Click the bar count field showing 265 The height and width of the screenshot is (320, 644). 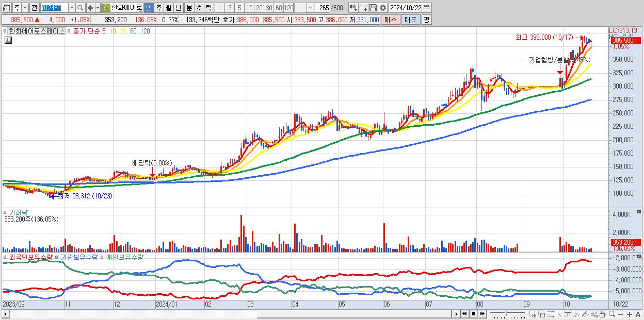click(x=323, y=8)
